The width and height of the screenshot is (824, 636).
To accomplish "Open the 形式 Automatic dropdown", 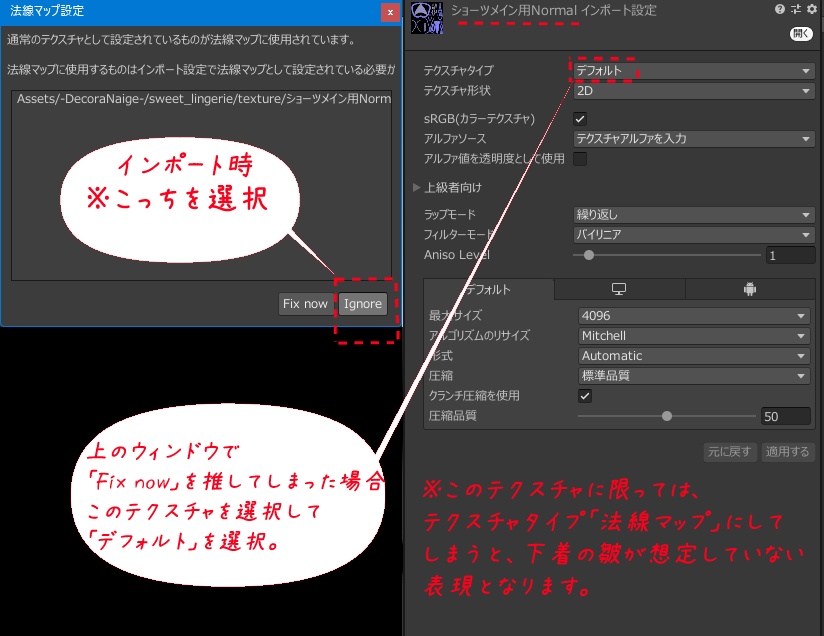I will point(694,356).
